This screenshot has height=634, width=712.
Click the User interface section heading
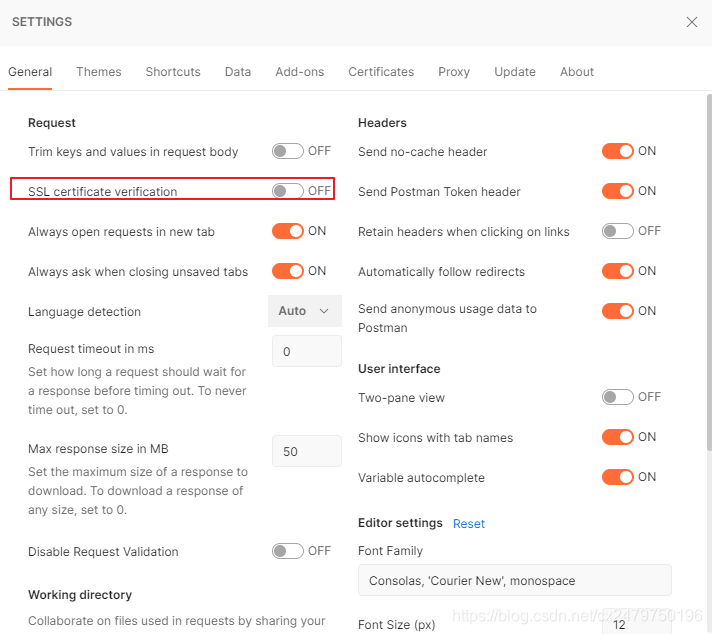(x=399, y=369)
